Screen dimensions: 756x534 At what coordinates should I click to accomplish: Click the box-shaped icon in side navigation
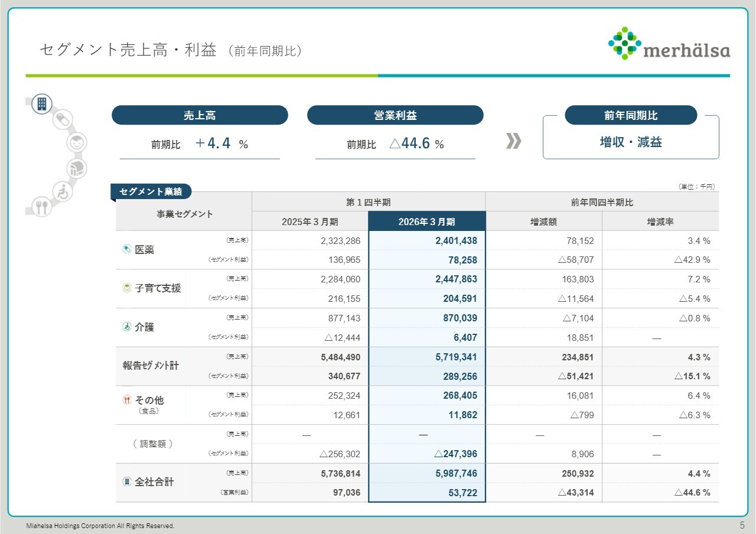point(76,168)
